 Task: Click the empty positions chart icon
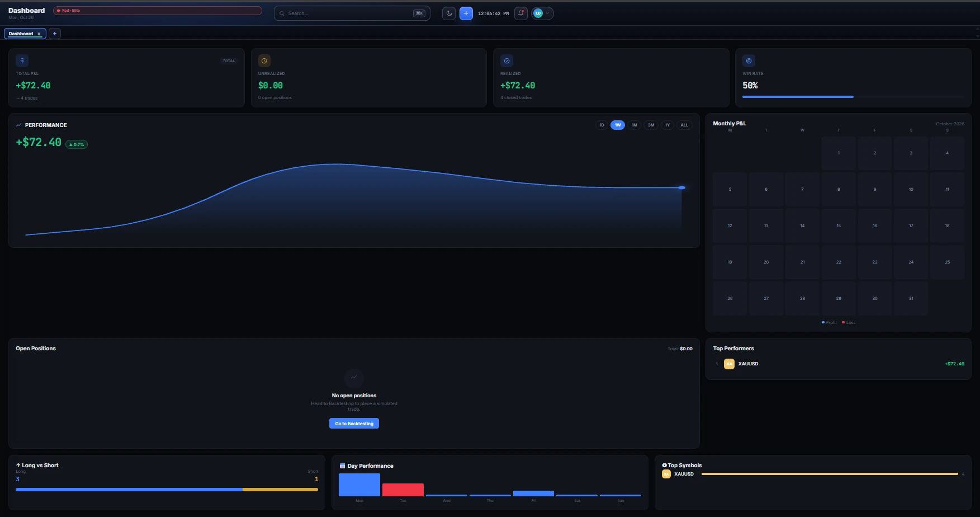coord(354,378)
